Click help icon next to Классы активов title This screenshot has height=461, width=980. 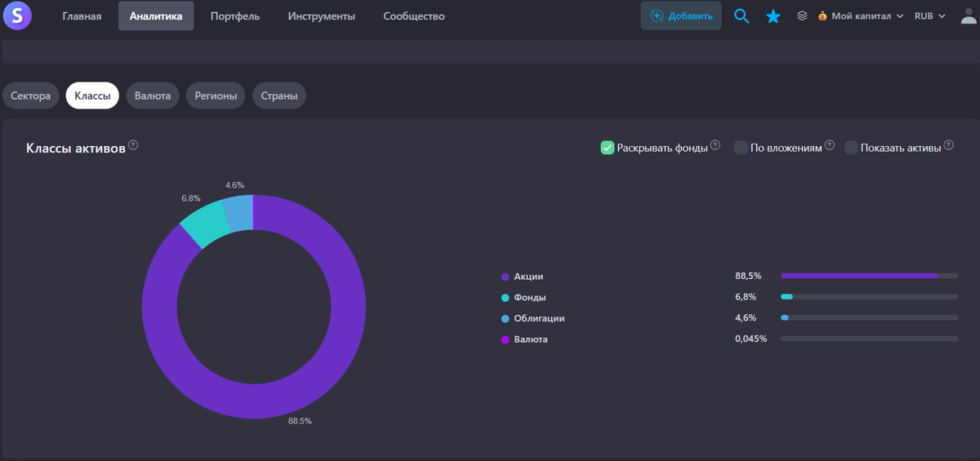pos(133,145)
